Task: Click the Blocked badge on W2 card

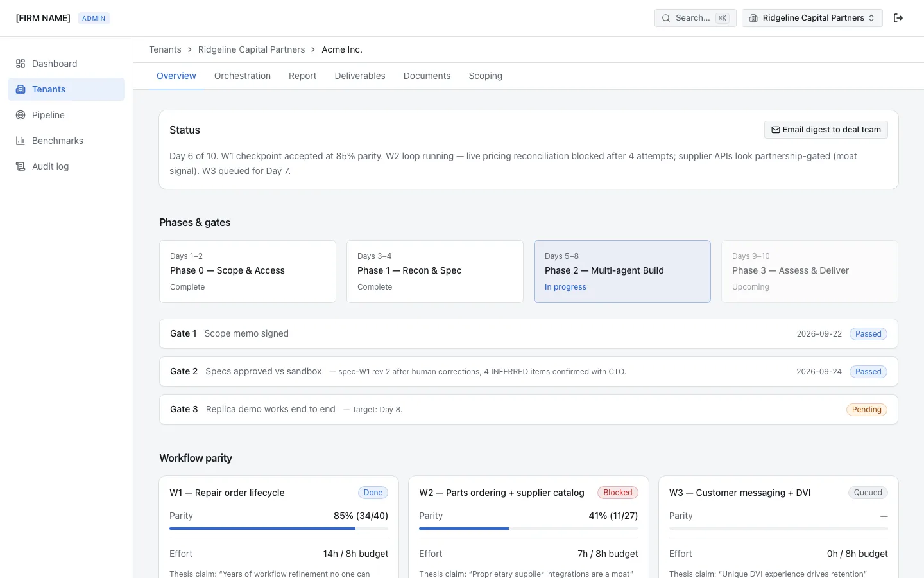Action: [618, 493]
